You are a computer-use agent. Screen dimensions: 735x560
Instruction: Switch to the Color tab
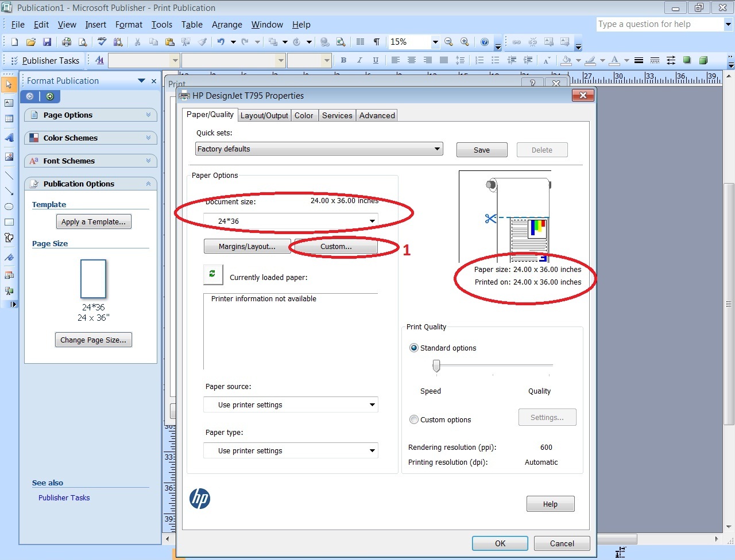pos(304,115)
